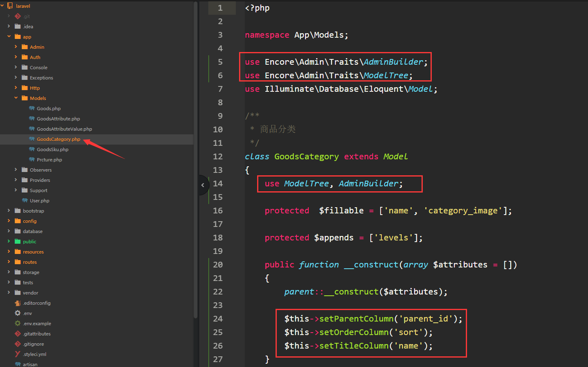Click the .gitignore git icon

tap(18, 344)
